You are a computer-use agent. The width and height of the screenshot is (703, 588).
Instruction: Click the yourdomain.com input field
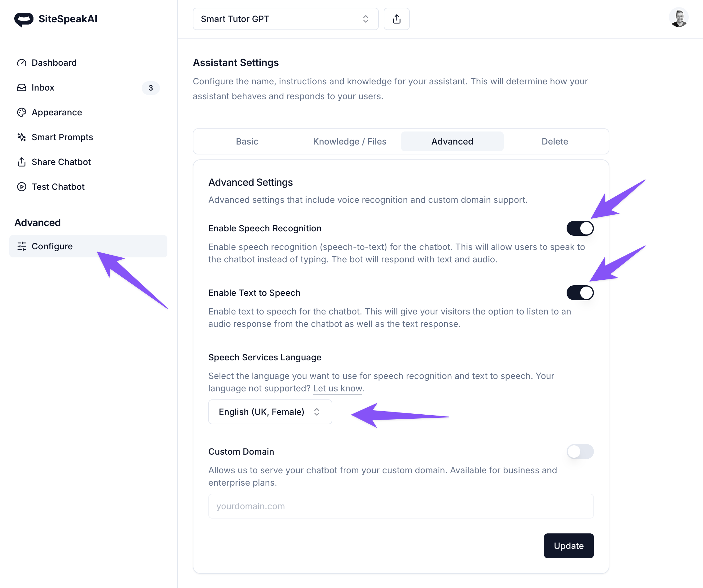[x=401, y=506]
